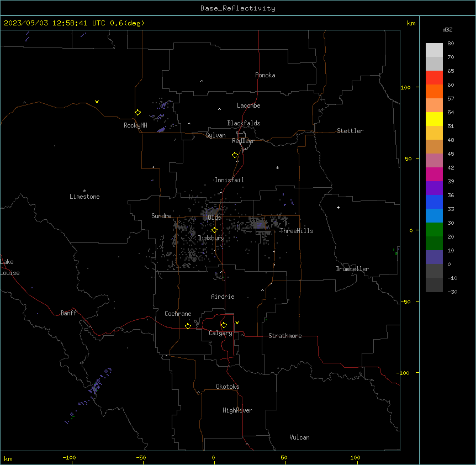476x465 pixels.
Task: Click the yellow diamond marker above Calgary label
Action: [x=224, y=325]
